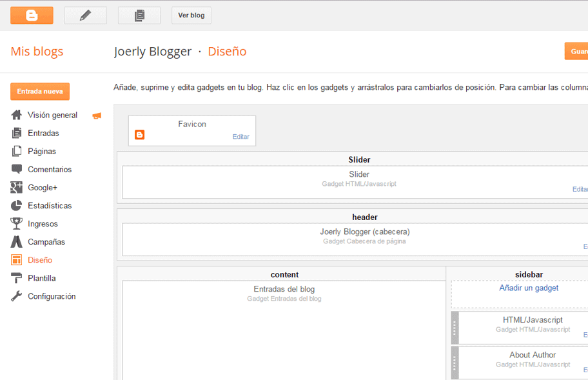Click the Configuración wrench icon

pyautogui.click(x=17, y=296)
